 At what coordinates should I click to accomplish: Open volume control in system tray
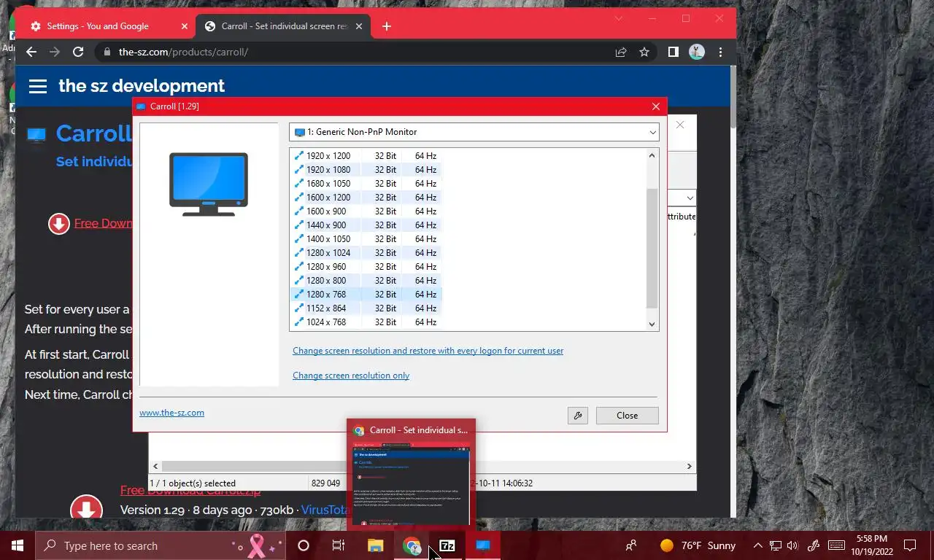click(x=793, y=545)
